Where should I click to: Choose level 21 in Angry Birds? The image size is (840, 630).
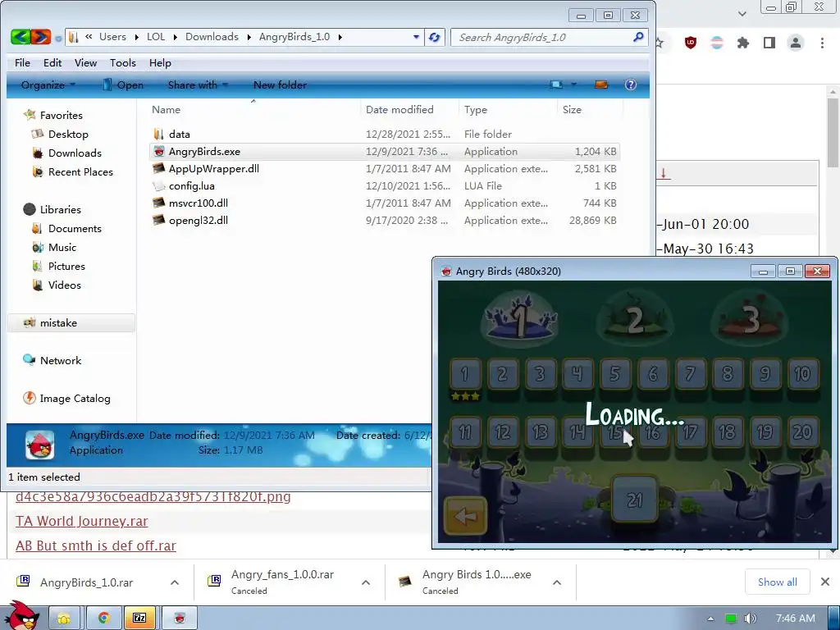(634, 500)
